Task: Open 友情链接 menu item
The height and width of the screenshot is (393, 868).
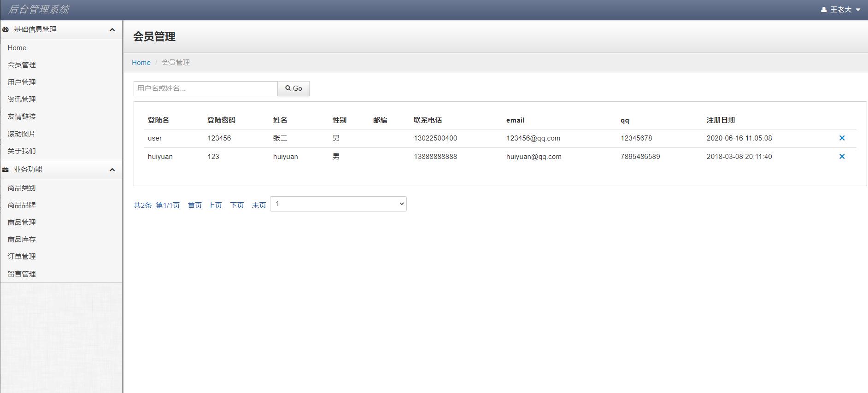Action: pos(22,117)
